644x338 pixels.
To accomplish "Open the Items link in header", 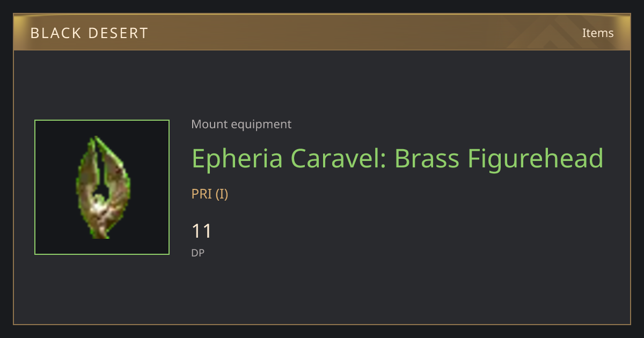I will tap(598, 33).
